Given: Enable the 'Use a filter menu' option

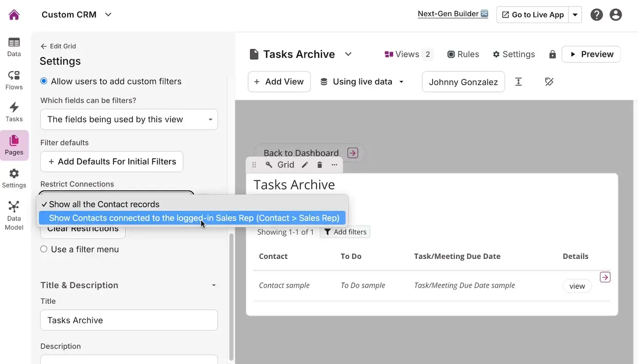Looking at the screenshot, I should 44,249.
